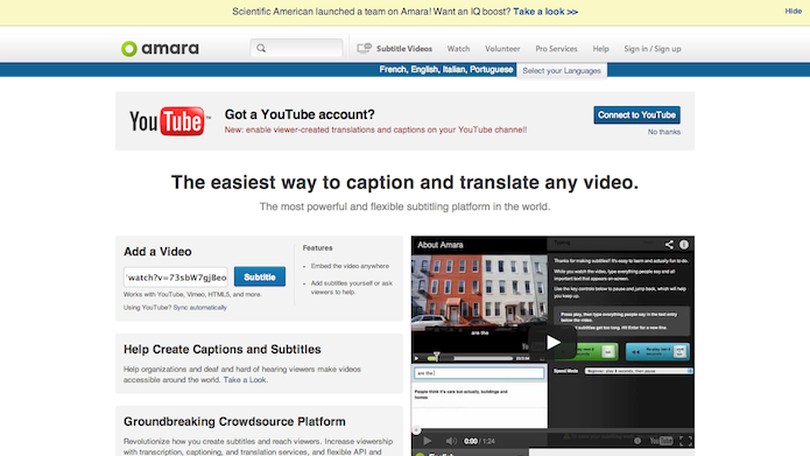Viewport: 810px width, 456px height.
Task: Open the Subtitle Videos menu
Action: tap(395, 48)
